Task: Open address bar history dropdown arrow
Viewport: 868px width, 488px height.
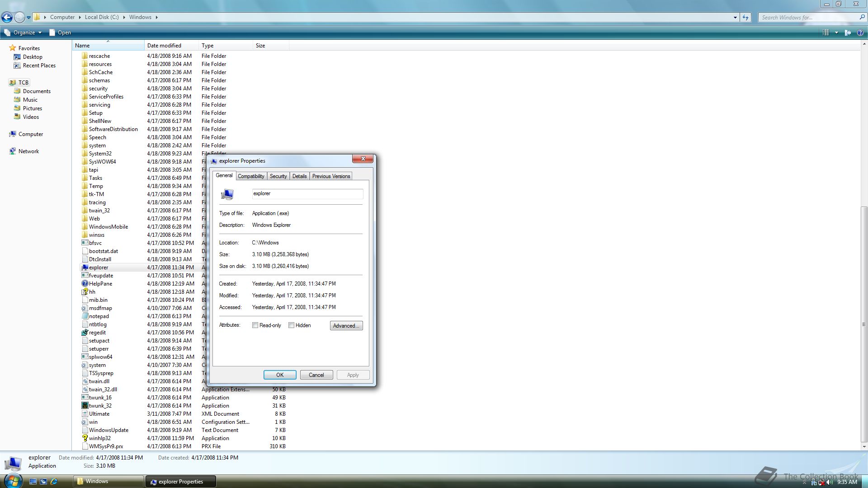Action: tap(735, 17)
